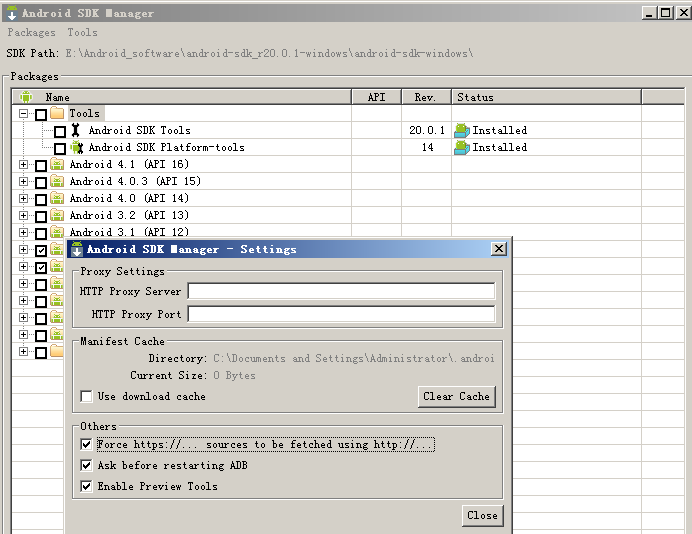Uncheck Ask before restarting ADB

coord(86,465)
